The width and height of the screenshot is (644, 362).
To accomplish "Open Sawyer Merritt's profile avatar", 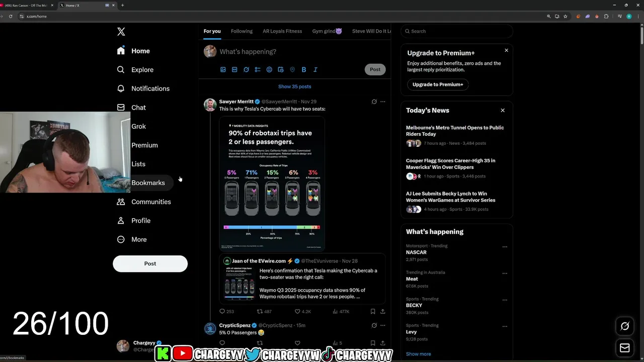I will [x=210, y=105].
